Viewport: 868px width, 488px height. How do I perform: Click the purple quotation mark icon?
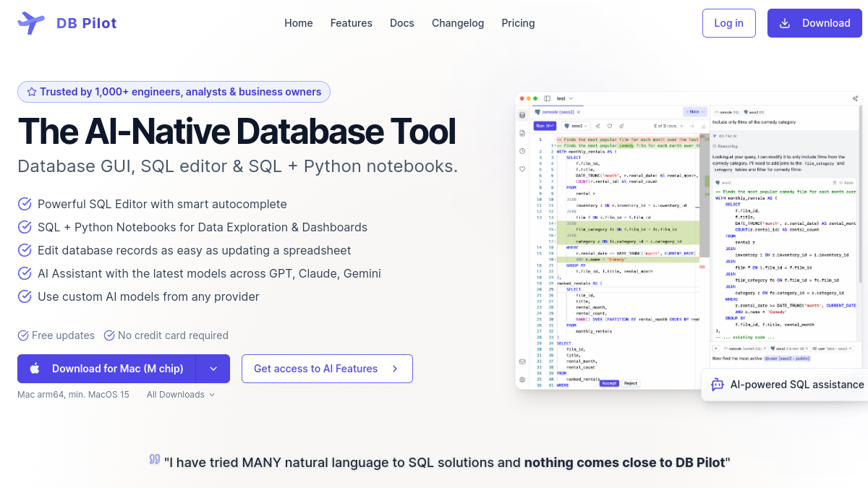(x=154, y=460)
